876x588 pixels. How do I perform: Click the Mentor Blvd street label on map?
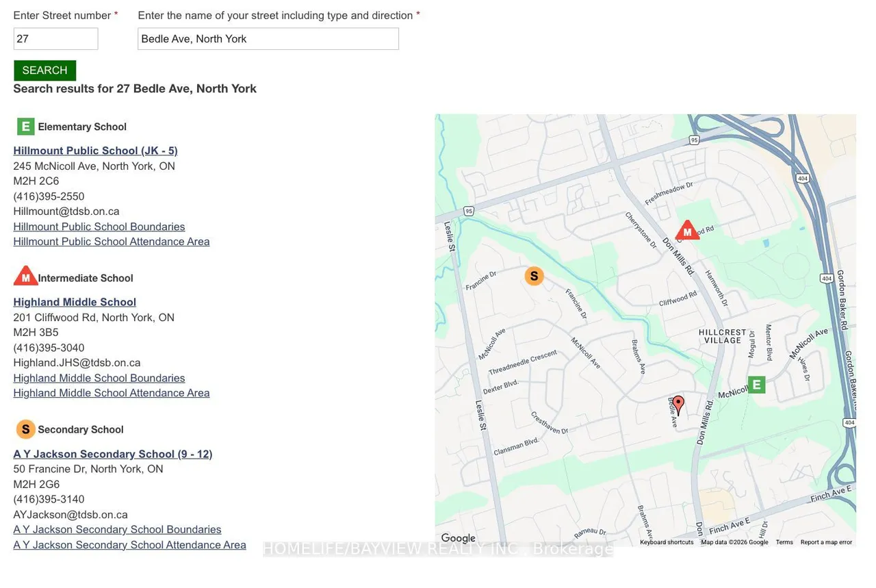769,342
